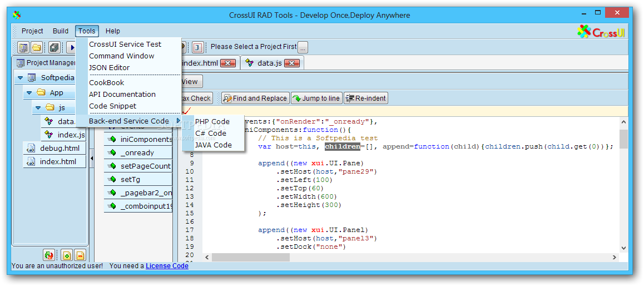The image size is (644, 286).
Task: Open the project selector ellipsis button
Action: 303,47
